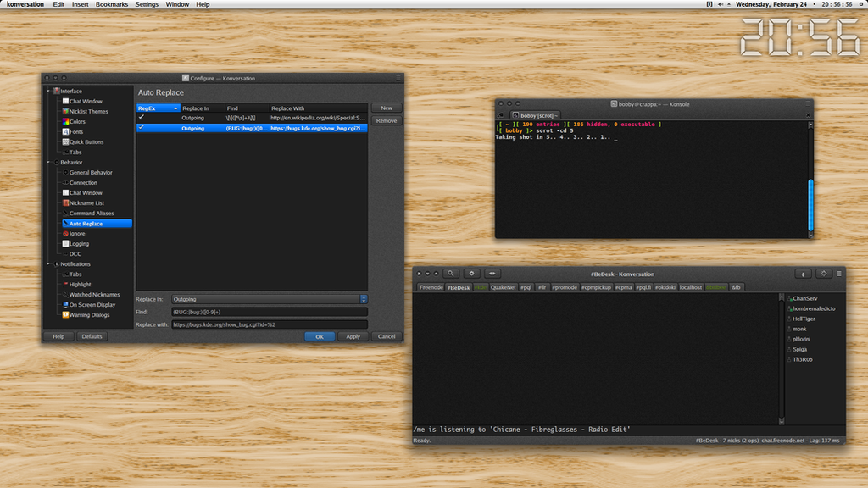
Task: Click the ChanServ nick icon in the nicklist
Action: coord(790,299)
